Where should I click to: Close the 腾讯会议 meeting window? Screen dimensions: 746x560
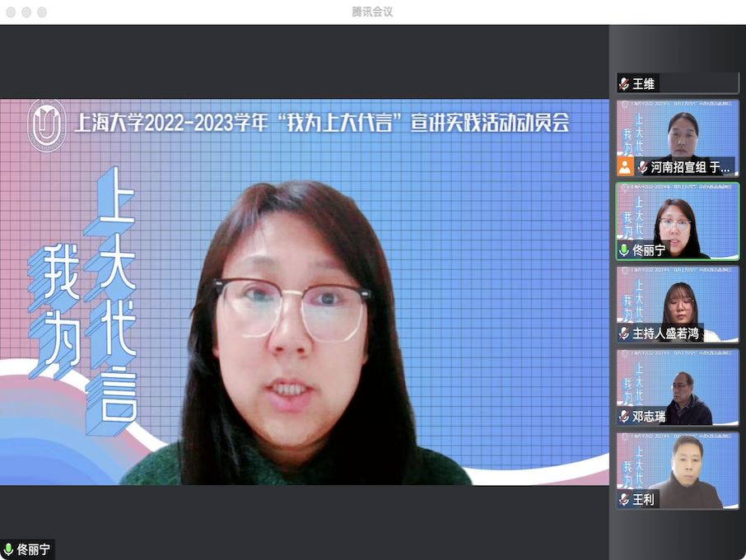pyautogui.click(x=11, y=12)
